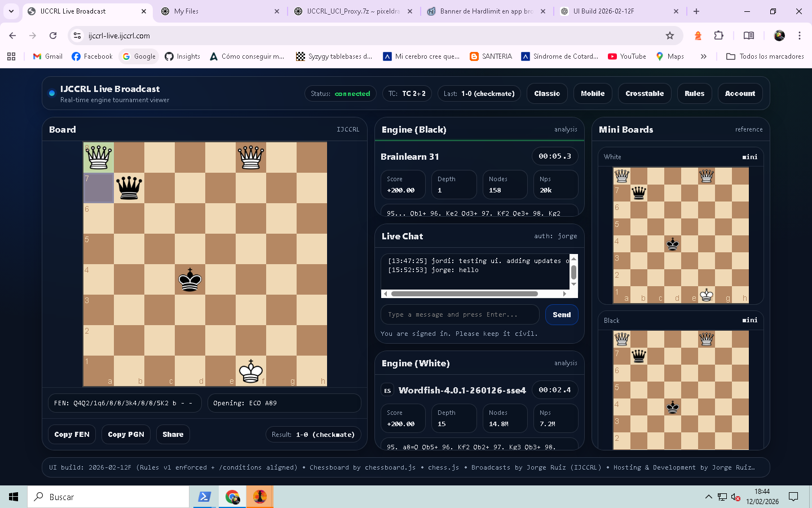Bookmark this page with the star icon

[x=670, y=36]
